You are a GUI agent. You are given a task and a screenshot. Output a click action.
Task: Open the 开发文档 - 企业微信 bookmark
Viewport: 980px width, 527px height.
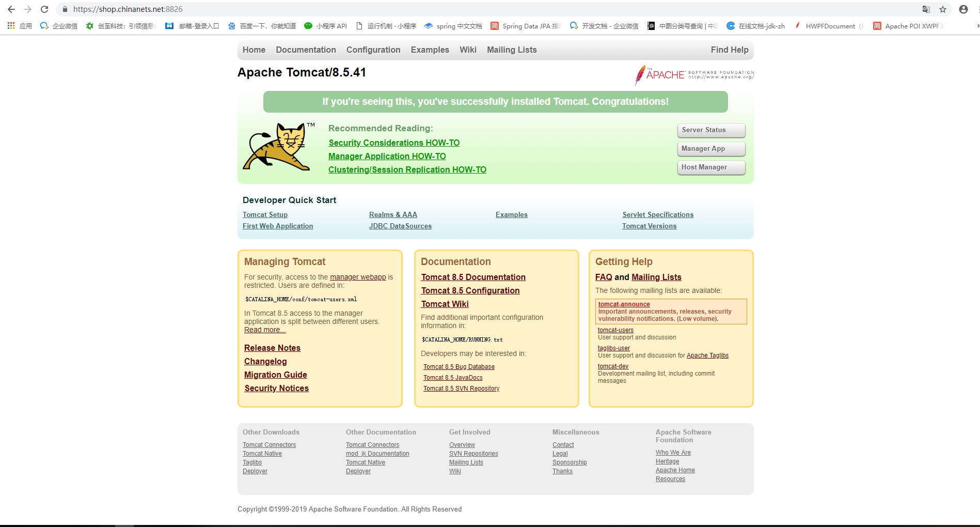click(x=604, y=26)
